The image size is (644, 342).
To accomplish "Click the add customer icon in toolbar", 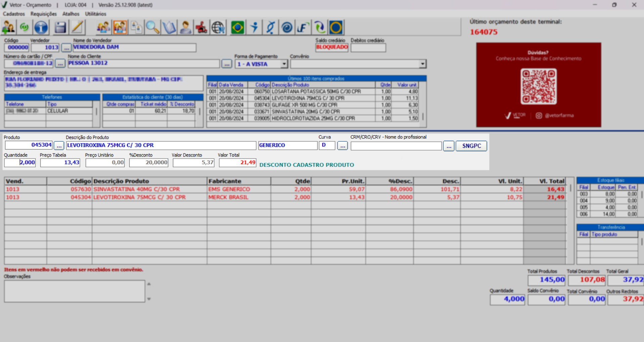I will point(8,28).
